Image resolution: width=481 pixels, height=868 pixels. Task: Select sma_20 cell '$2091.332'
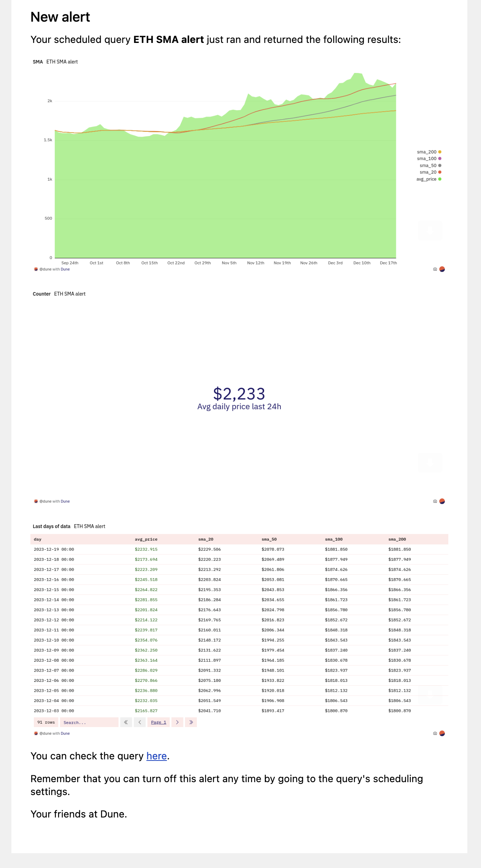(x=209, y=670)
